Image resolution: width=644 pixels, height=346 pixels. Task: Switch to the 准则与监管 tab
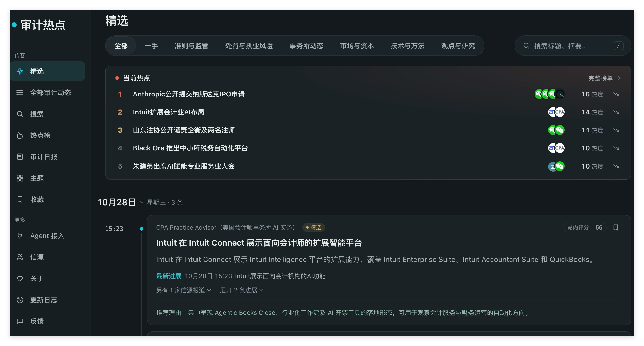click(x=191, y=46)
